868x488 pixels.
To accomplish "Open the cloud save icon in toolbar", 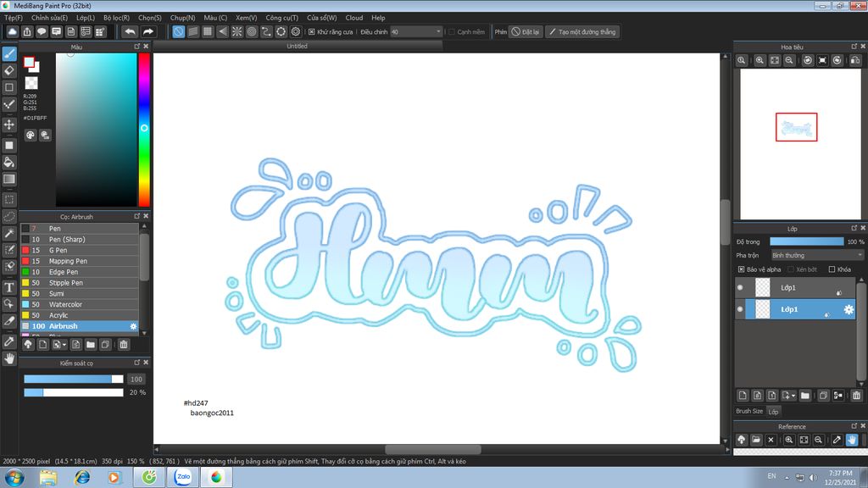I will click(12, 31).
